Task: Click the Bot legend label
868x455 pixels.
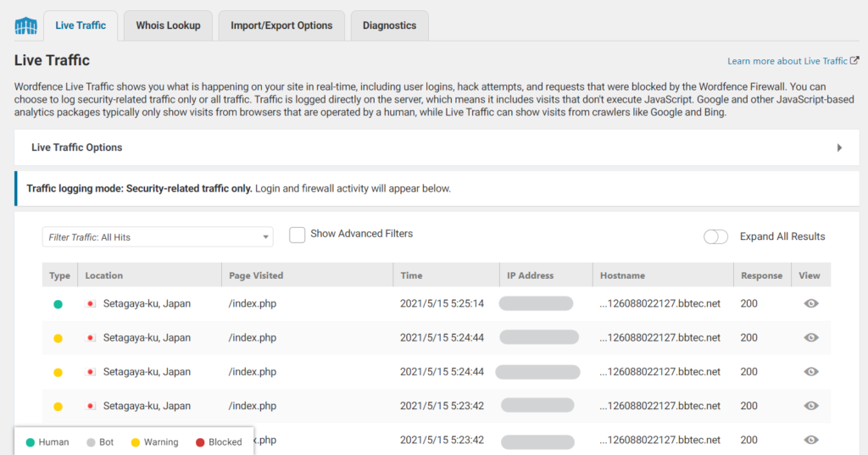Action: 106,442
